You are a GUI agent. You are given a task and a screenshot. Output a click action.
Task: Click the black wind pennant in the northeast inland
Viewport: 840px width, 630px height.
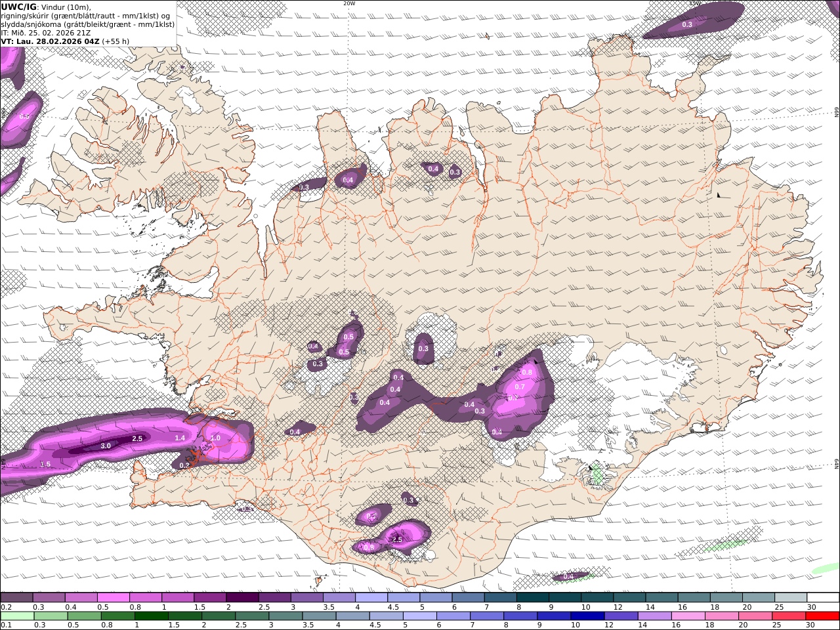coord(720,195)
